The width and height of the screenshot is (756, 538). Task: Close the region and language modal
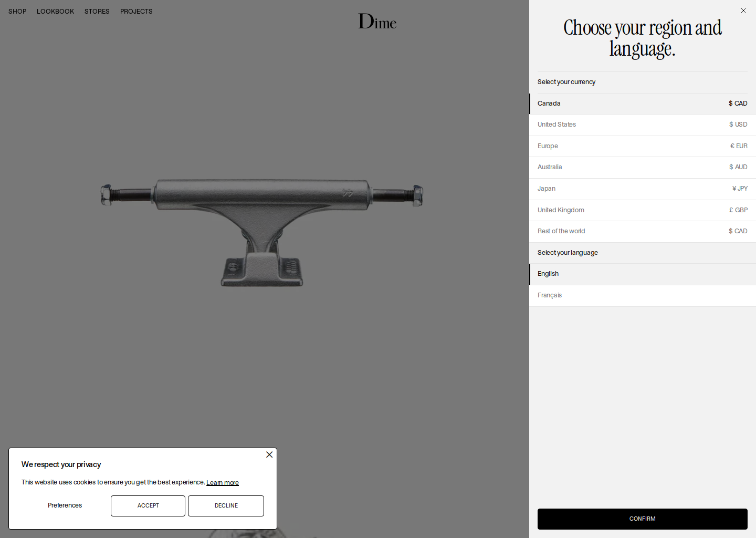[743, 11]
